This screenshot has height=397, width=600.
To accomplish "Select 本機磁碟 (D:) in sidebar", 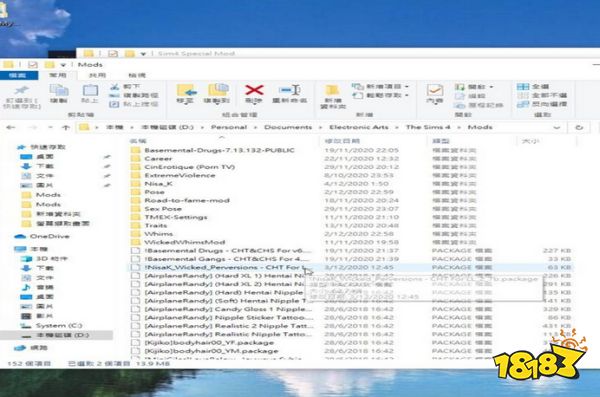I will tap(56, 335).
